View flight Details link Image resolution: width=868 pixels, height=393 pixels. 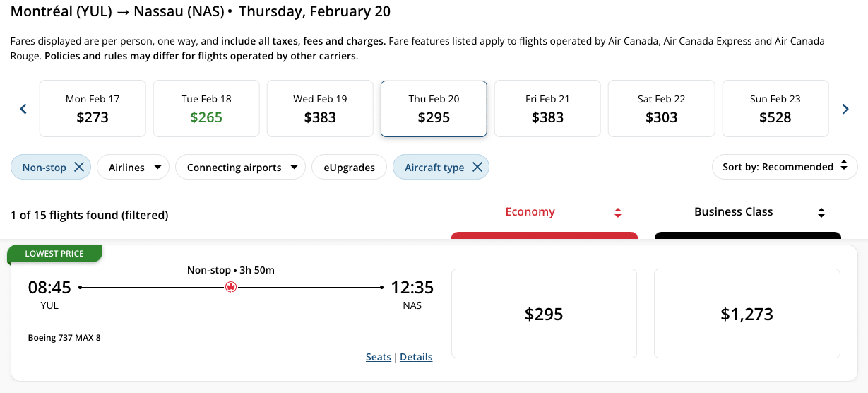(x=416, y=357)
